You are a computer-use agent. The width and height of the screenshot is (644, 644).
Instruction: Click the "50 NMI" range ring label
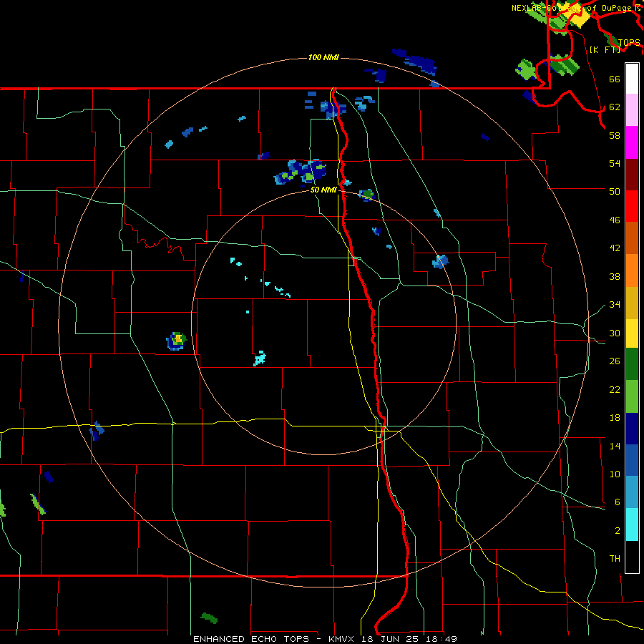[323, 190]
